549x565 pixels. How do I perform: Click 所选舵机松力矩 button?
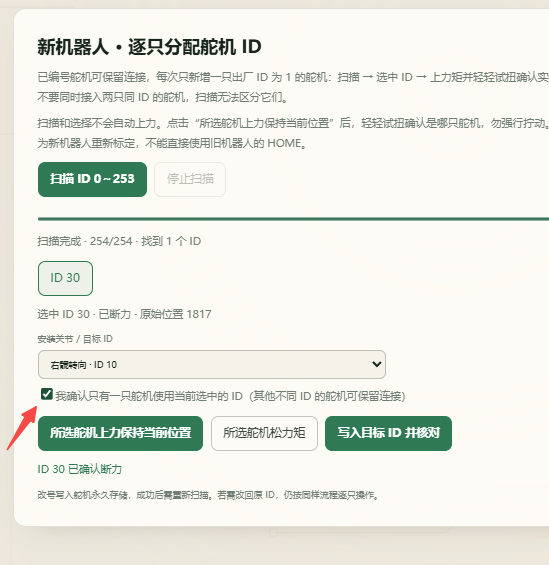pos(264,433)
